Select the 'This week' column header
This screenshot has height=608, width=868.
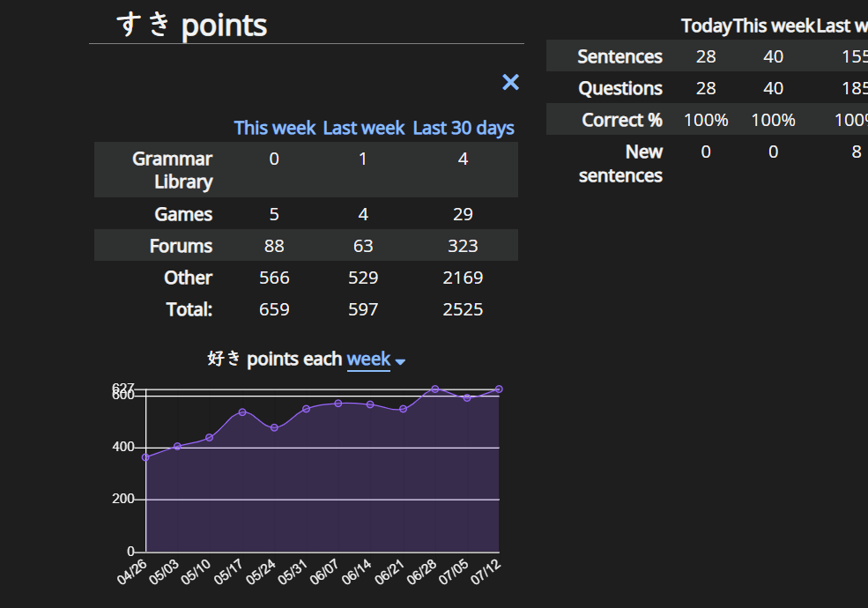click(275, 128)
